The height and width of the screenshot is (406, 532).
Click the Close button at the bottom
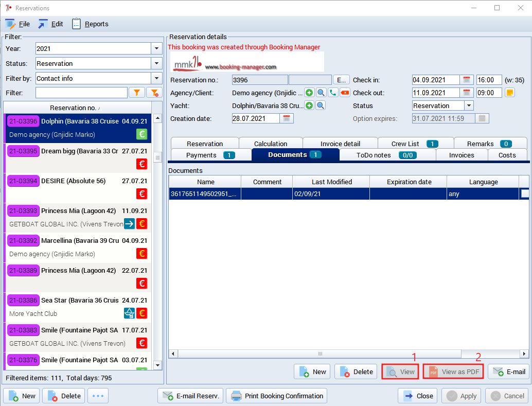tap(418, 396)
